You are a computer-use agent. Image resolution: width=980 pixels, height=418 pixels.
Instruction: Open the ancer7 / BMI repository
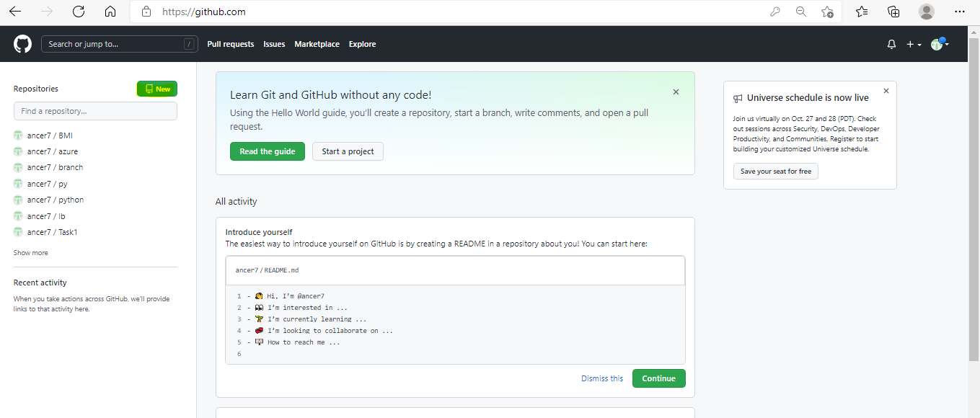tap(50, 135)
